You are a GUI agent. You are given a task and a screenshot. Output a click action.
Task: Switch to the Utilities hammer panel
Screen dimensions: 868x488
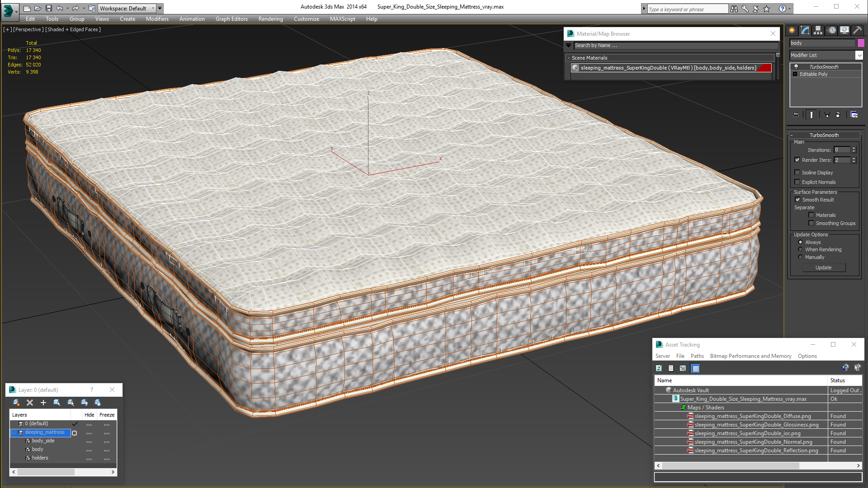pyautogui.click(x=857, y=30)
